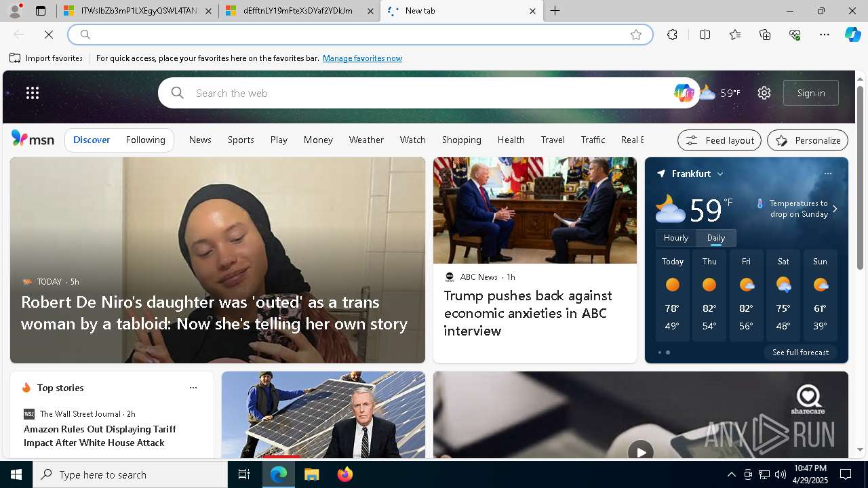Open the Robert De Niro's daughter story
Viewport: 868px width, 488px height.
tap(214, 312)
